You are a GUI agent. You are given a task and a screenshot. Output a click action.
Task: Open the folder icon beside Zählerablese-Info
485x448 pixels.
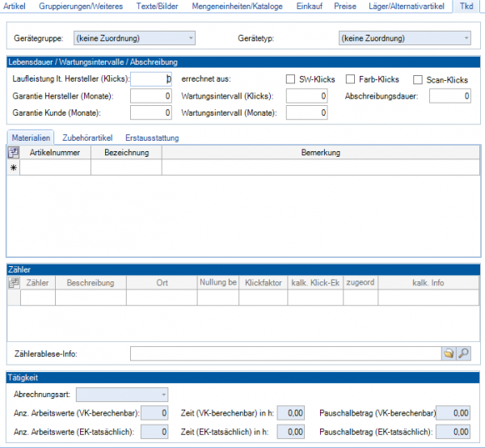(448, 353)
